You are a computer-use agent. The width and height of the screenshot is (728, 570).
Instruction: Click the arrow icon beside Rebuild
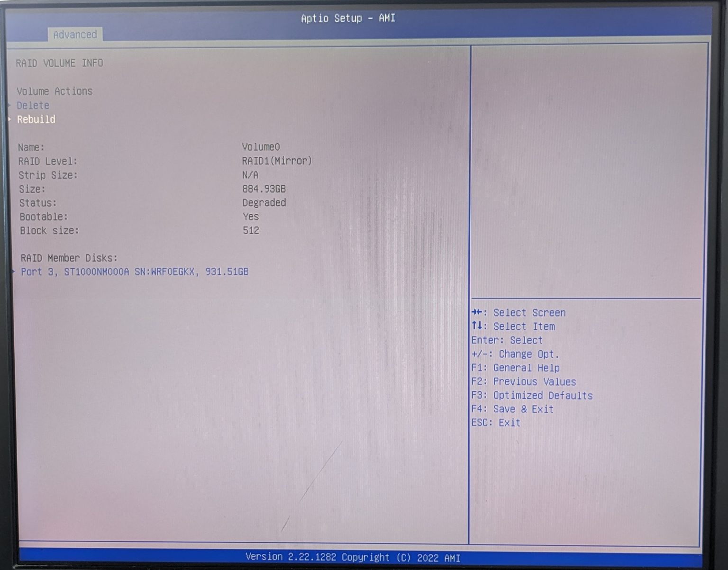click(10, 119)
